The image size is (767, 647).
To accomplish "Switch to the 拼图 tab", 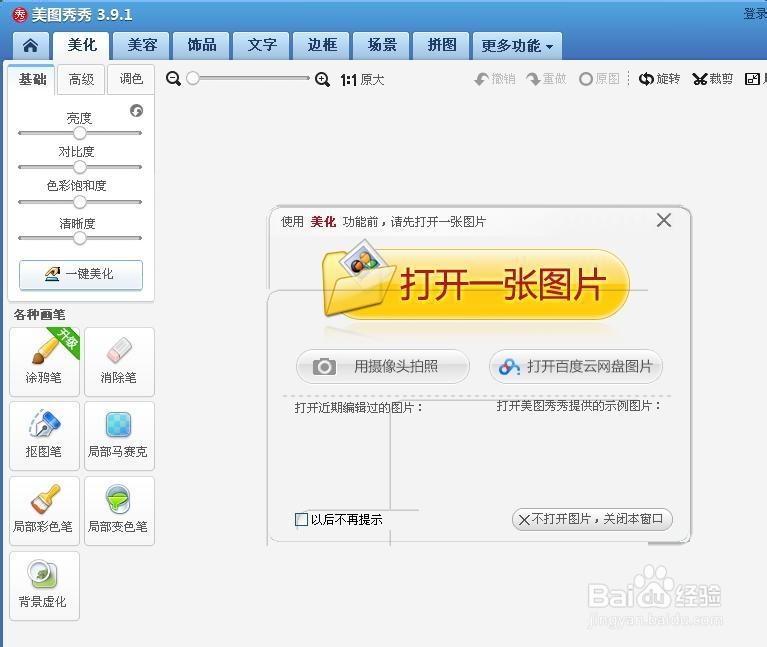I will click(441, 46).
